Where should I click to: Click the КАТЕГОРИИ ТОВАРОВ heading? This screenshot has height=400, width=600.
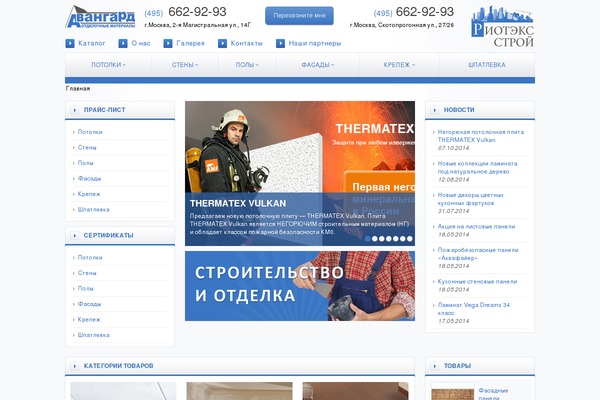point(118,366)
